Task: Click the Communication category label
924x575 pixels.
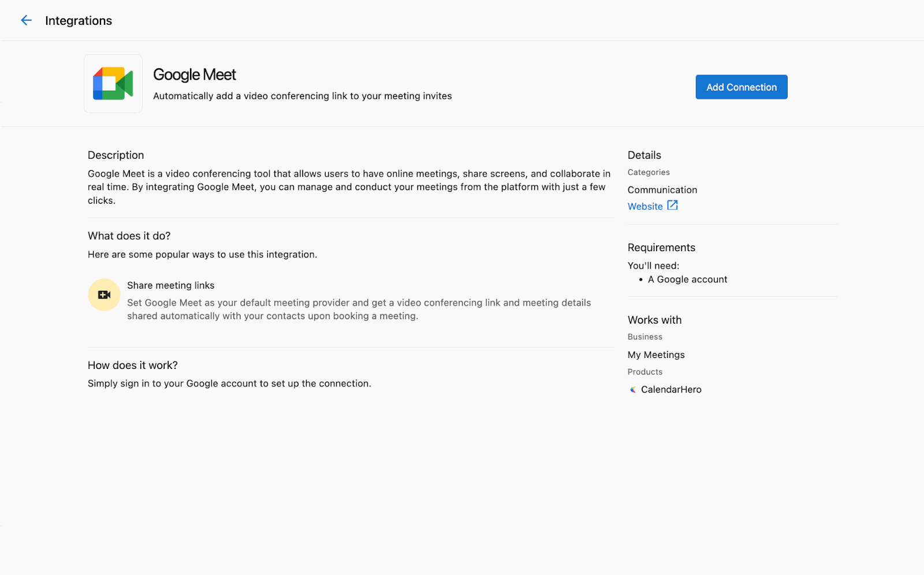Action: coord(662,190)
